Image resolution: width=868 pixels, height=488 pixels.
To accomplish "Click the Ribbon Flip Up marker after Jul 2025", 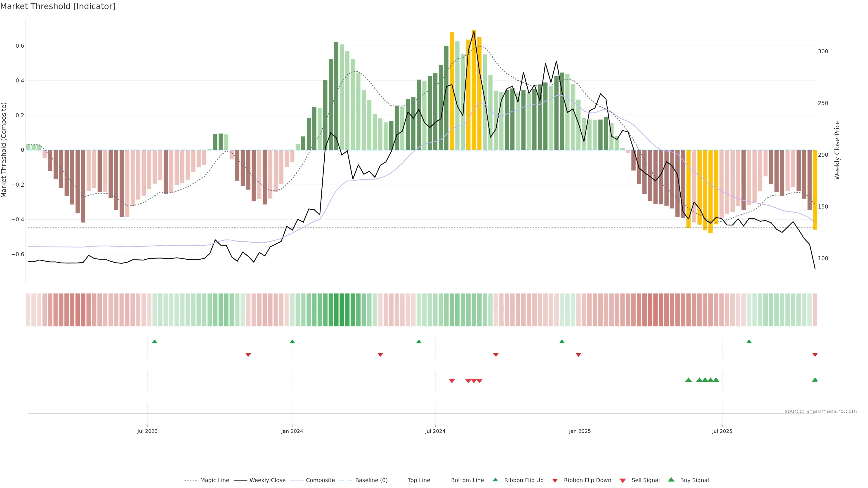I will 749,342.
